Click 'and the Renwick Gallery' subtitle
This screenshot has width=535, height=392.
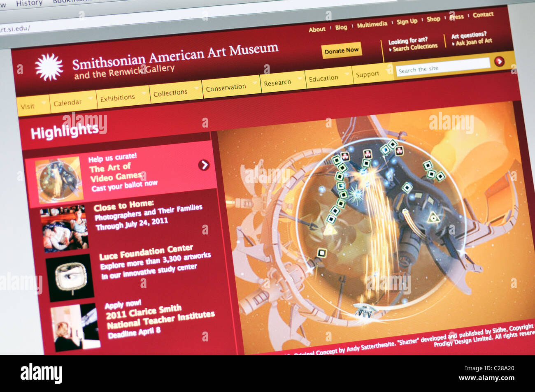[124, 72]
